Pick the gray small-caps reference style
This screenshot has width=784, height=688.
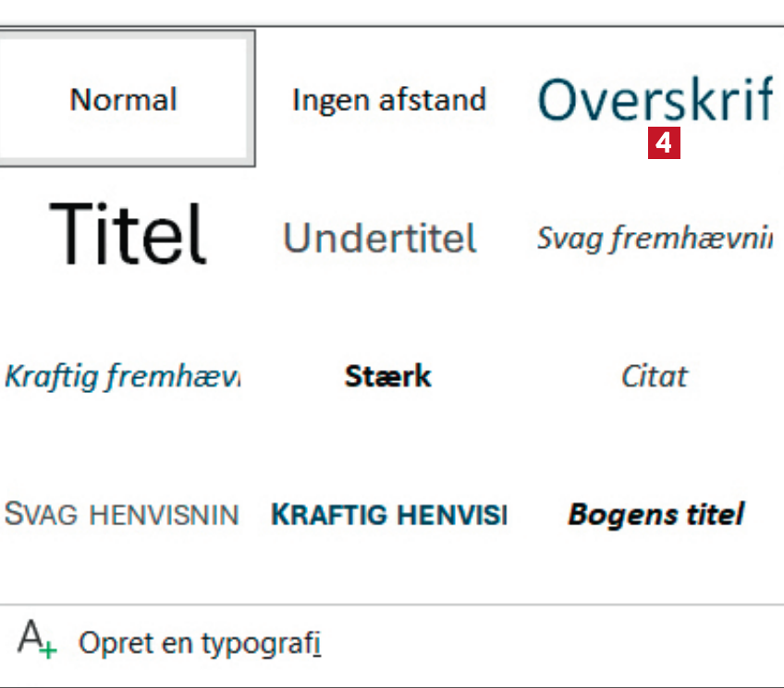point(122,514)
